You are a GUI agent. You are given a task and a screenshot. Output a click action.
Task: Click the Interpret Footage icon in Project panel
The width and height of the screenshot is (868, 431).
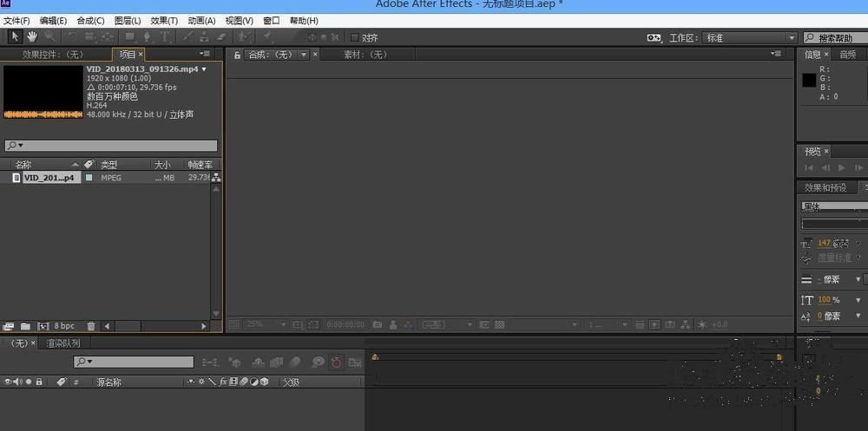pyautogui.click(x=9, y=326)
